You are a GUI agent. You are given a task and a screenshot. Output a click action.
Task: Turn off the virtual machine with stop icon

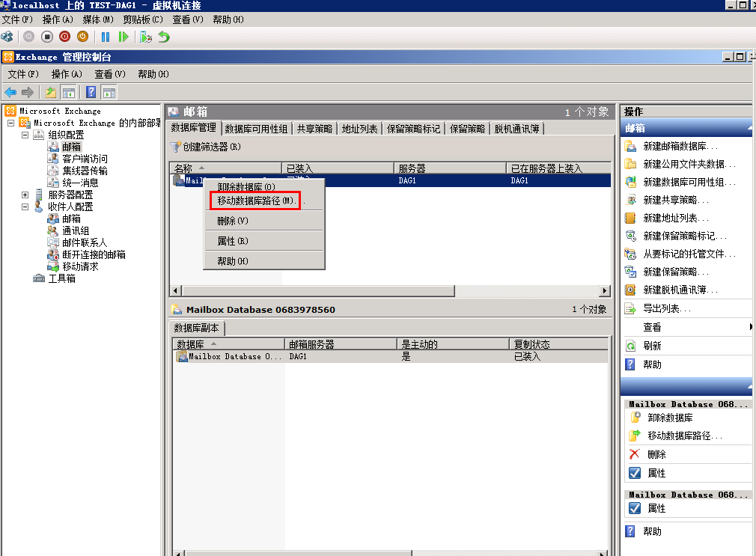click(46, 37)
